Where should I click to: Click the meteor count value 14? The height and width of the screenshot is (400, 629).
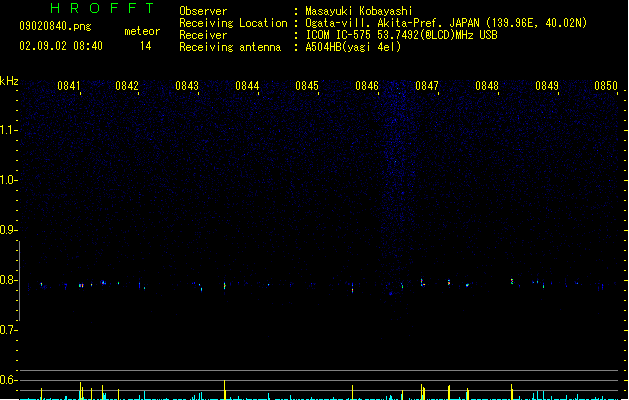146,46
